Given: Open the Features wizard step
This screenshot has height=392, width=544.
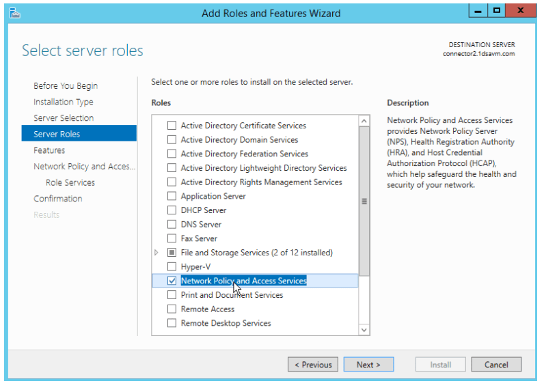Looking at the screenshot, I should [49, 150].
